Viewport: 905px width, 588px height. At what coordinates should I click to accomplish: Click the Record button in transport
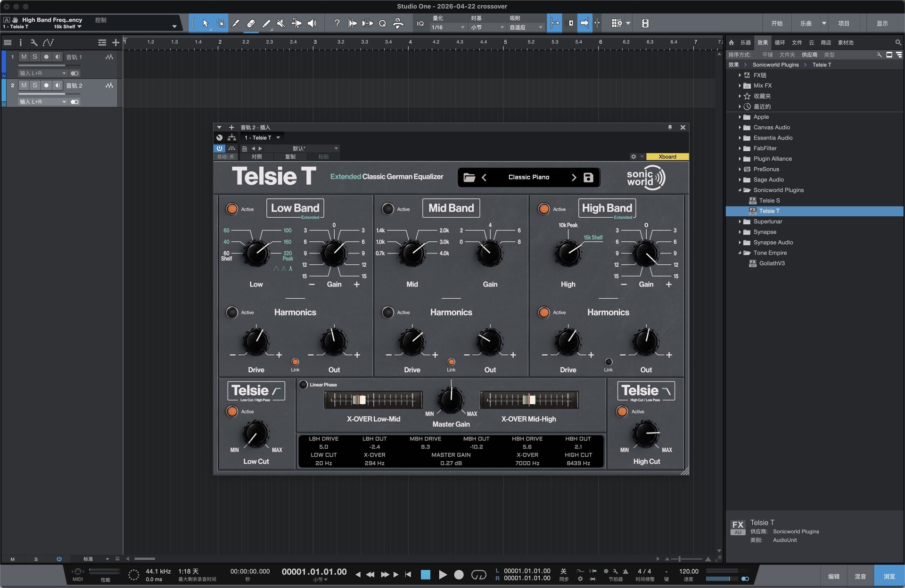pyautogui.click(x=459, y=574)
